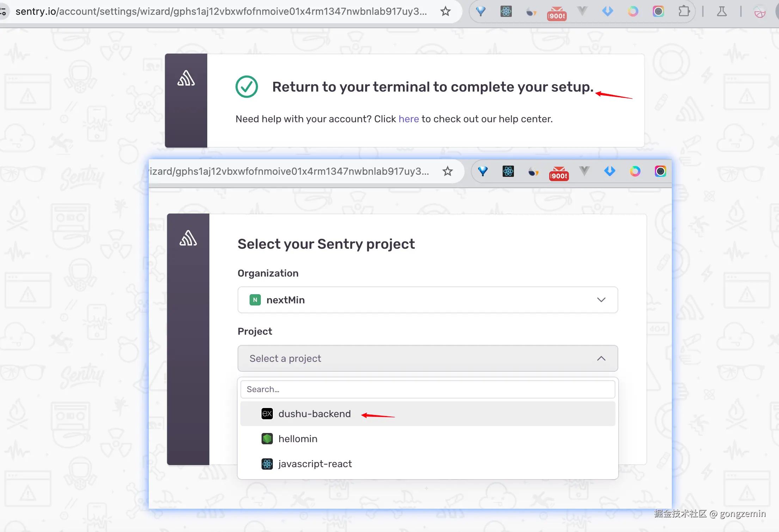Click the blue down-arrow extension in top toolbar
The image size is (779, 532).
[607, 12]
